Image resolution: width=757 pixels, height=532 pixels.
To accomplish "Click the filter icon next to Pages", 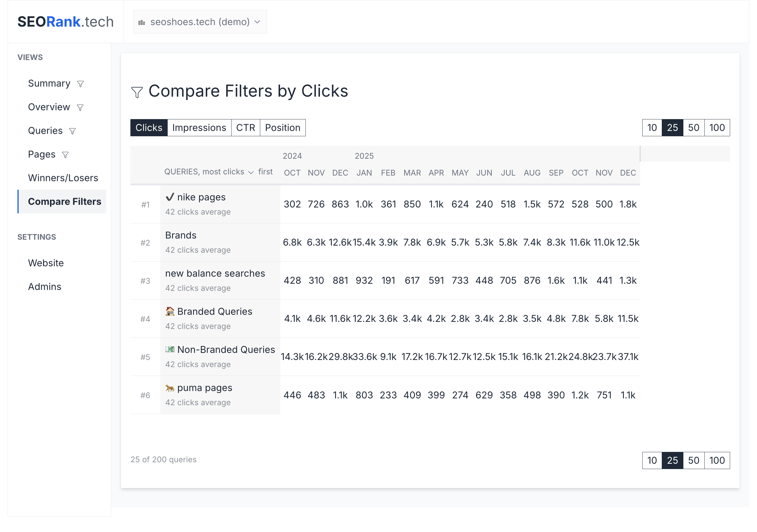I will 65,155.
